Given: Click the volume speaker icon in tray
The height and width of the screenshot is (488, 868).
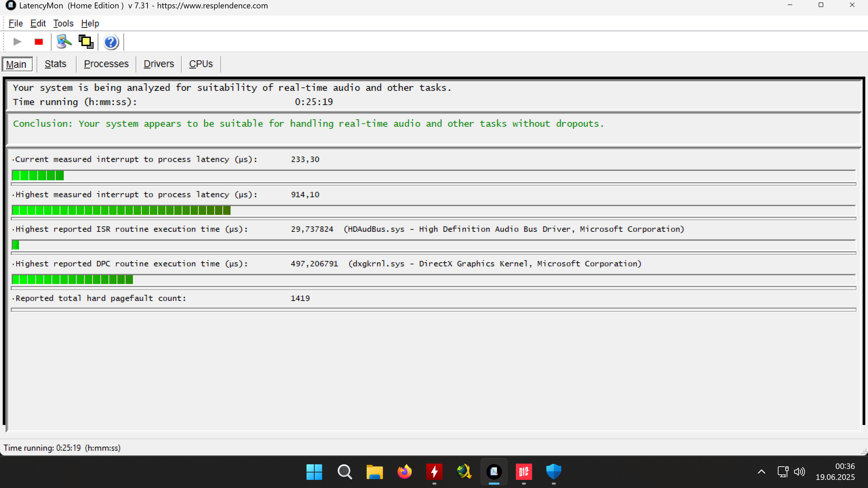Looking at the screenshot, I should point(799,472).
